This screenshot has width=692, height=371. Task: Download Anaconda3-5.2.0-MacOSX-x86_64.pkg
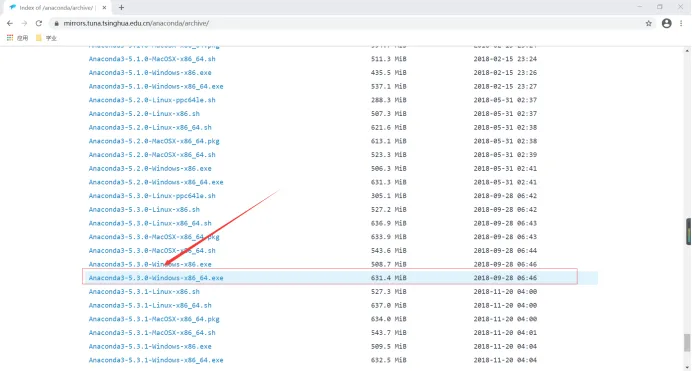tap(154, 141)
